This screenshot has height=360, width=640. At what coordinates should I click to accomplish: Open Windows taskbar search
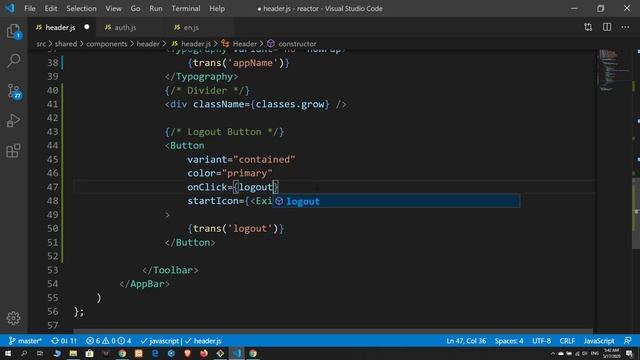pyautogui.click(x=24, y=353)
